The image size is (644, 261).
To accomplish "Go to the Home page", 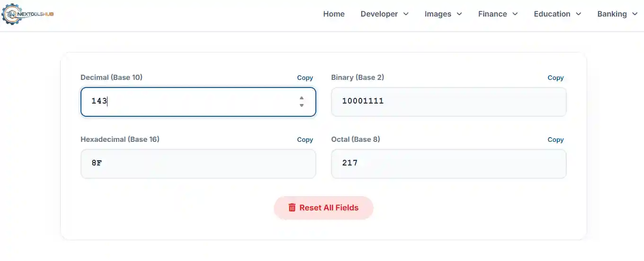I will point(334,14).
